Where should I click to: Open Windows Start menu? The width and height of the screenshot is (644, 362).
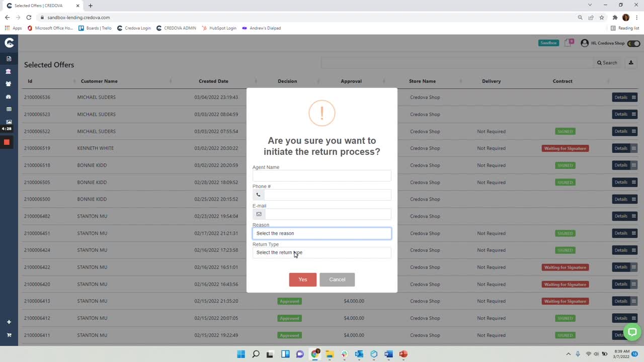coord(241,354)
